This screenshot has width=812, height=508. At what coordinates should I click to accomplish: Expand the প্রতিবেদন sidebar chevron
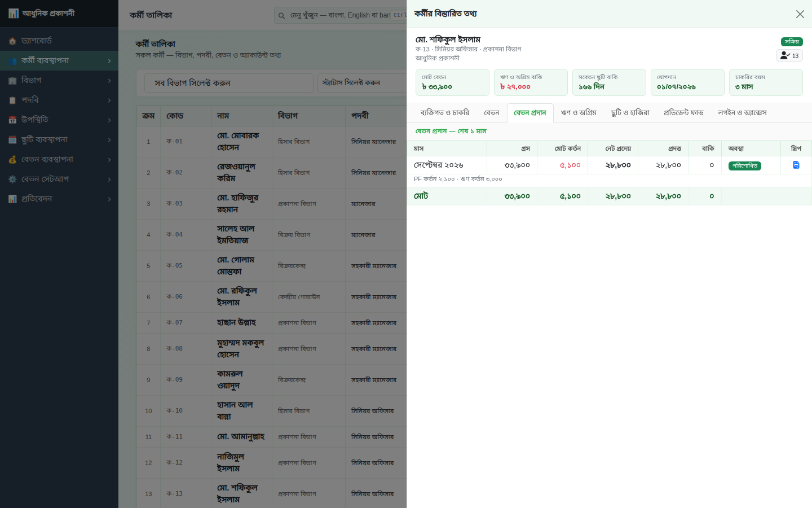click(x=109, y=199)
